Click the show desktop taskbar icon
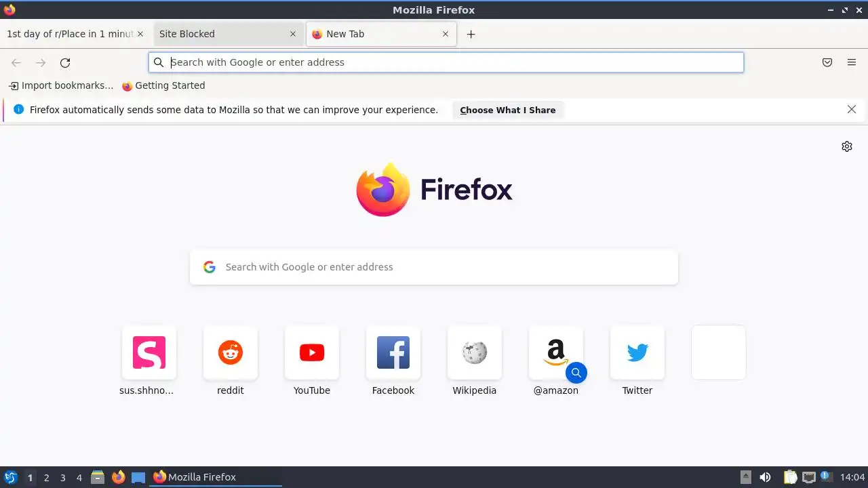Viewport: 868px width, 488px height. point(138,477)
